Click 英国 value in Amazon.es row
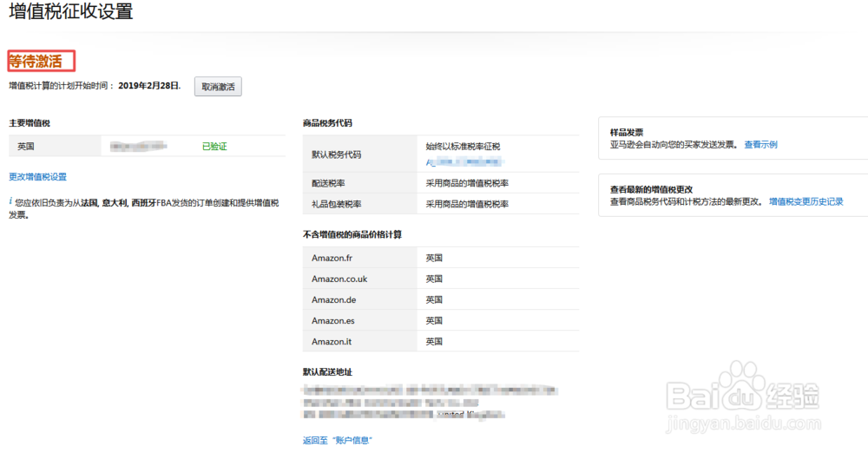This screenshot has height=453, width=868. click(x=434, y=321)
